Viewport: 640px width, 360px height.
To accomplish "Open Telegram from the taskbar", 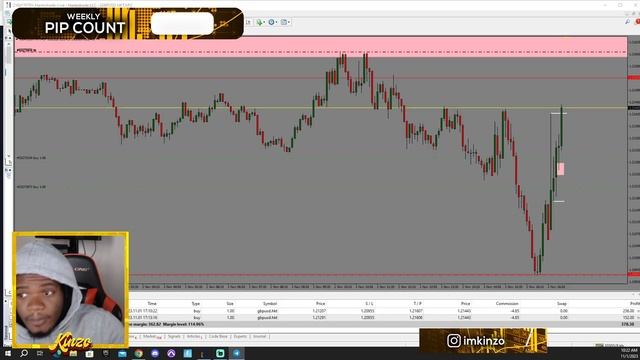I will pos(237,353).
